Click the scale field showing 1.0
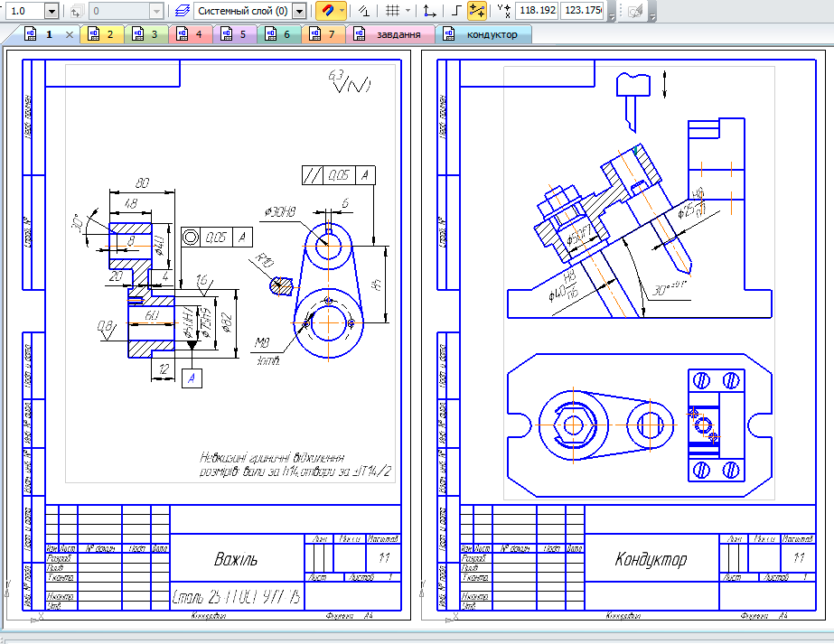The height and width of the screenshot is (644, 834). [x=25, y=11]
